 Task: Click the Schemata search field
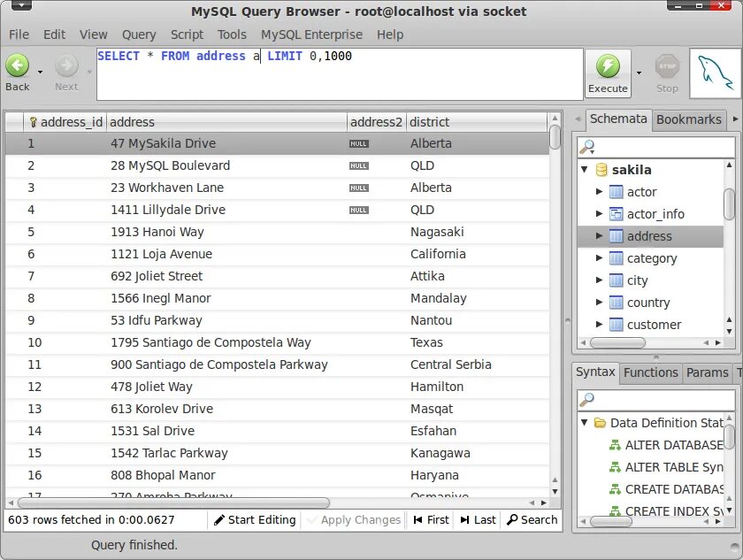pos(655,148)
